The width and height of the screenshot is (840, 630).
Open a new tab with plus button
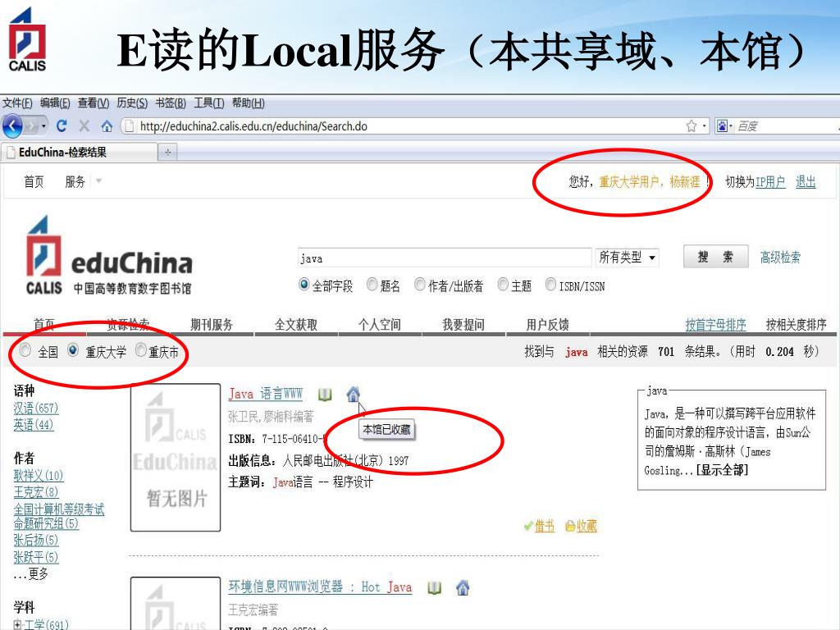167,153
